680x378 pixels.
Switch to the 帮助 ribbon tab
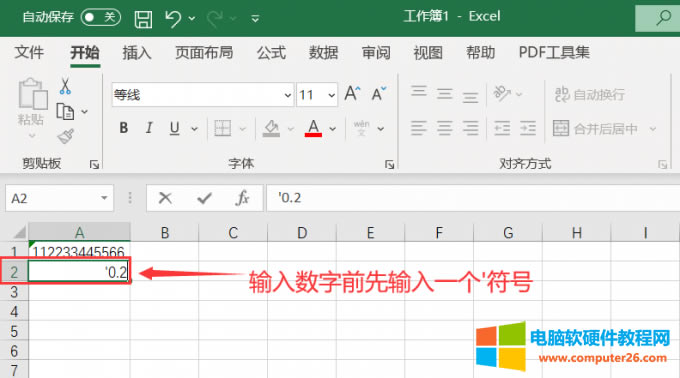[481, 52]
